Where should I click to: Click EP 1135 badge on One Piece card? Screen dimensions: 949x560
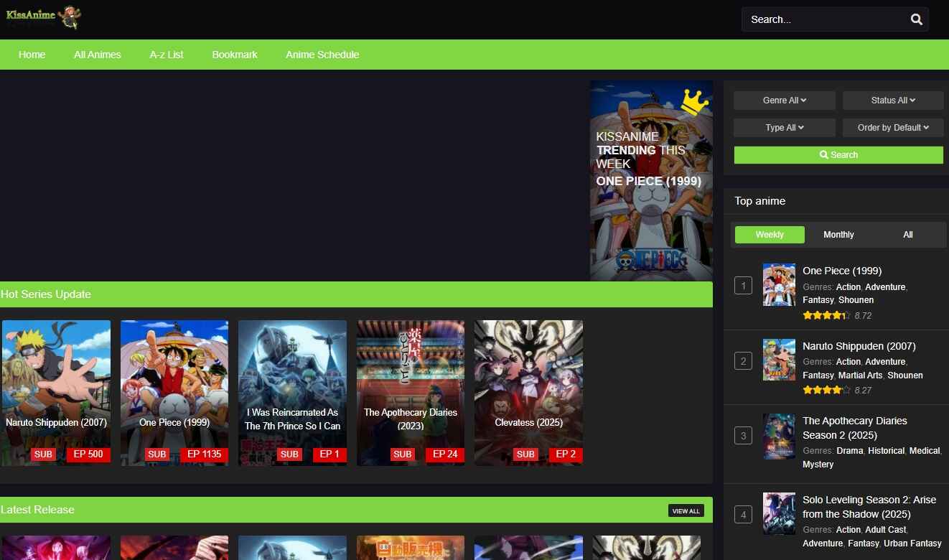[x=204, y=454]
